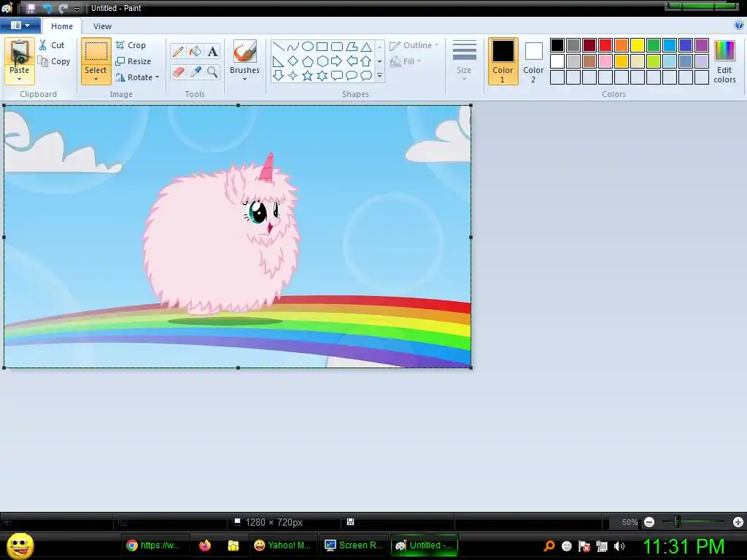This screenshot has height=560, width=747.
Task: Pick the Oval shape
Action: pos(308,46)
